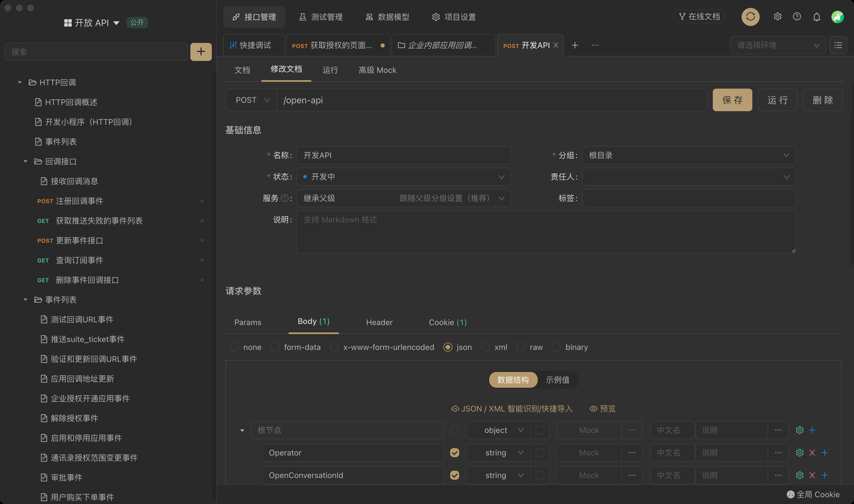Open the list menu icon beside environment selector
Image resolution: width=854 pixels, height=504 pixels.
tap(838, 45)
